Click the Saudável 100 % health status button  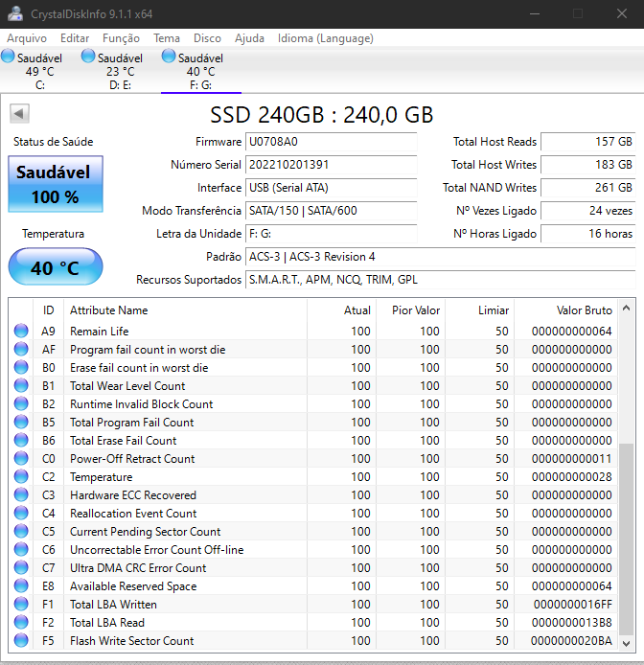pyautogui.click(x=56, y=184)
